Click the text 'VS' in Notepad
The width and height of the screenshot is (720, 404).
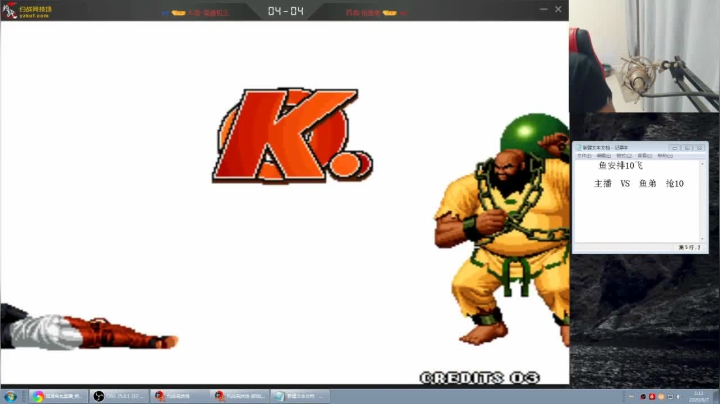[x=625, y=184]
